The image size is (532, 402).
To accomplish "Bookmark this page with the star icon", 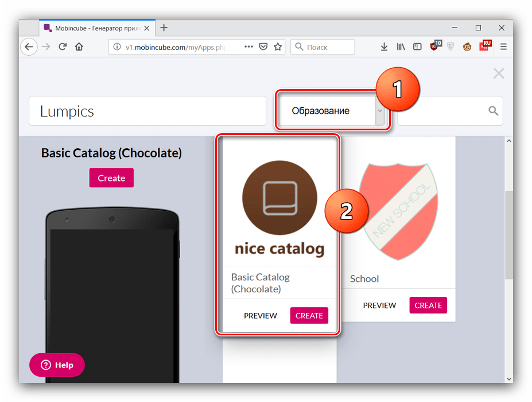I will pos(278,47).
